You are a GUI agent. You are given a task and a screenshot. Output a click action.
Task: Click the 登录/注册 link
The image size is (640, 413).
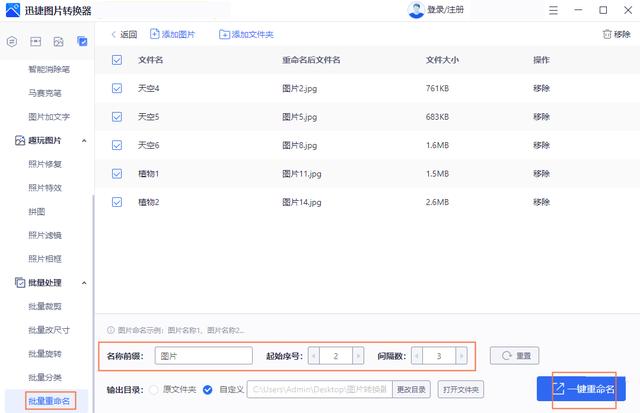[445, 10]
